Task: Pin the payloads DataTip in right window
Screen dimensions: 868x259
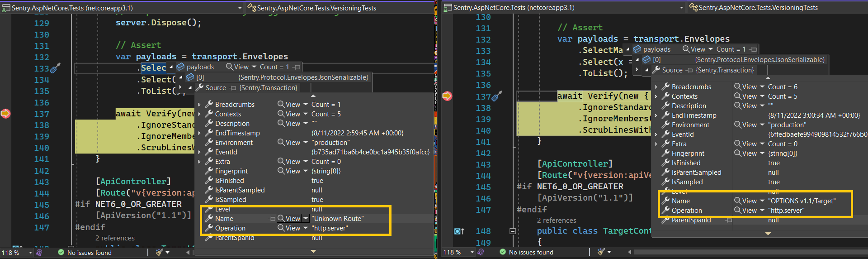Action: tap(753, 49)
